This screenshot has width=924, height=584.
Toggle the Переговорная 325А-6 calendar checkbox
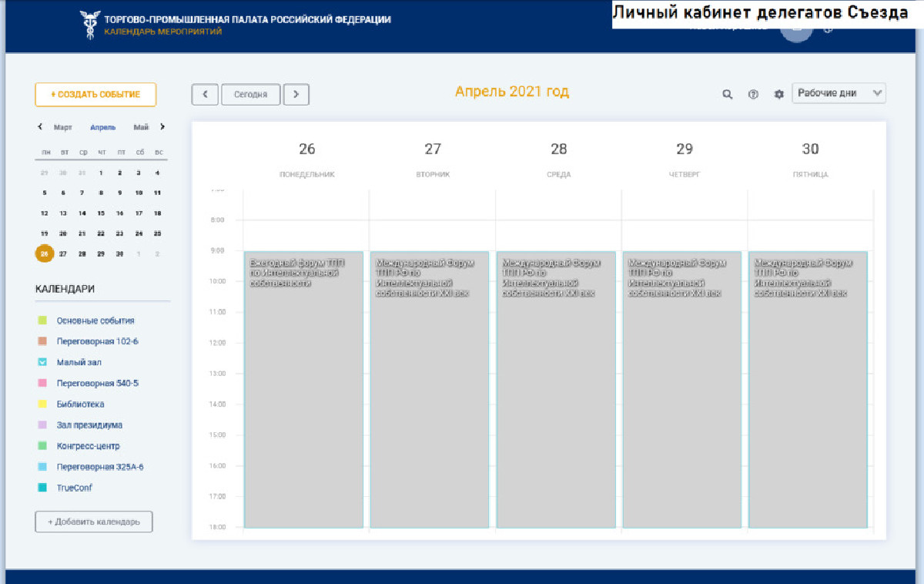coord(43,467)
